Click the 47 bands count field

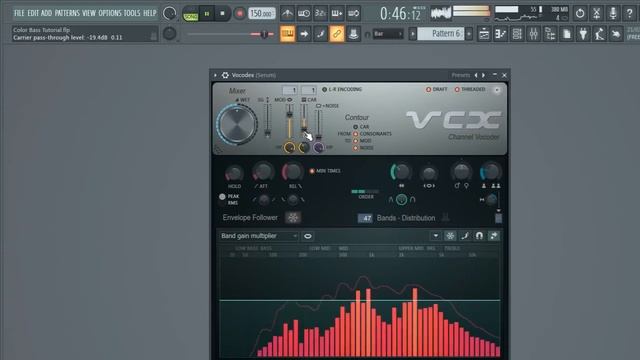click(x=365, y=218)
